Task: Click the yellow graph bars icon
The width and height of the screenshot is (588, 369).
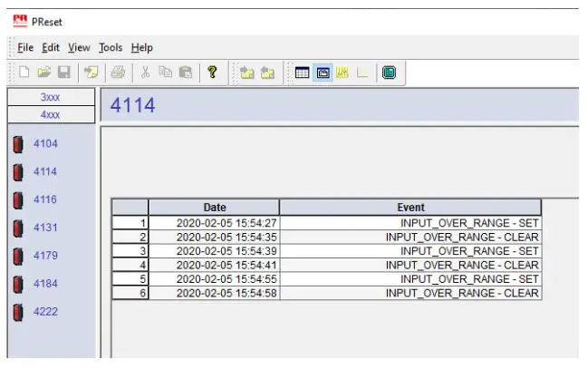Action: point(342,73)
